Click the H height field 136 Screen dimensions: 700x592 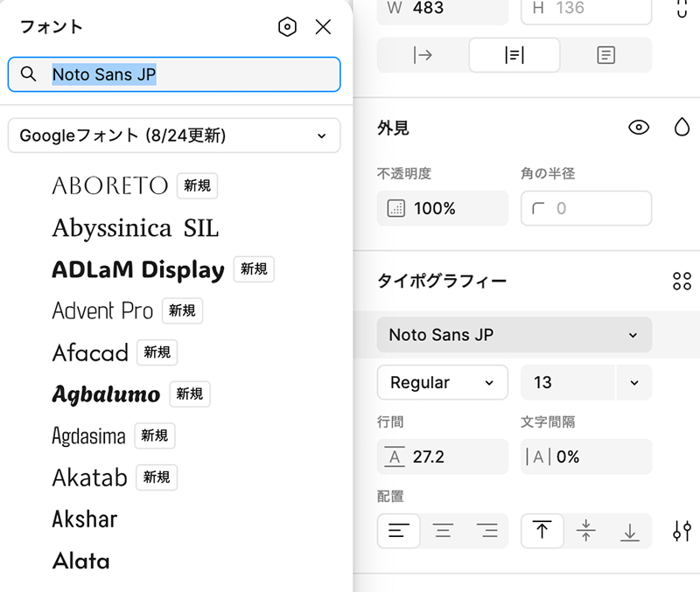click(586, 9)
